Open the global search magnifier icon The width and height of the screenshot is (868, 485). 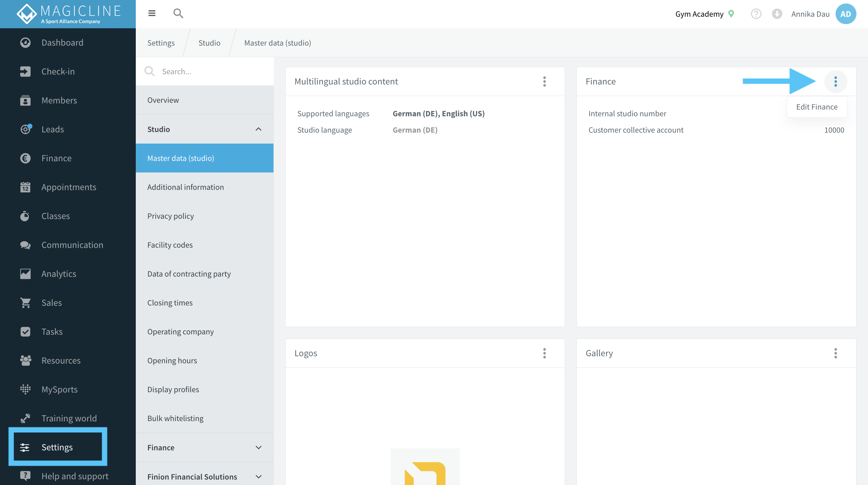pos(178,13)
